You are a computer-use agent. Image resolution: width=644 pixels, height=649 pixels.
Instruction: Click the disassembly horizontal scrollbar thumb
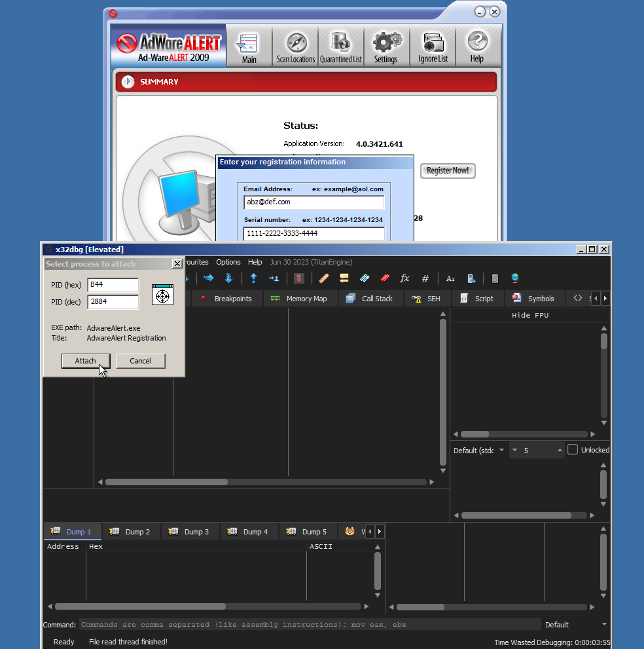(166, 482)
